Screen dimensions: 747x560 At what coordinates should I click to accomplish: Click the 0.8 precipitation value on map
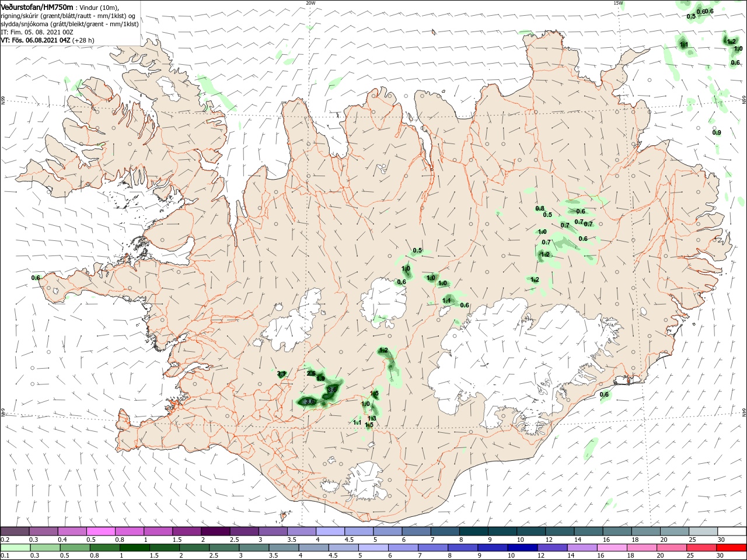540,208
